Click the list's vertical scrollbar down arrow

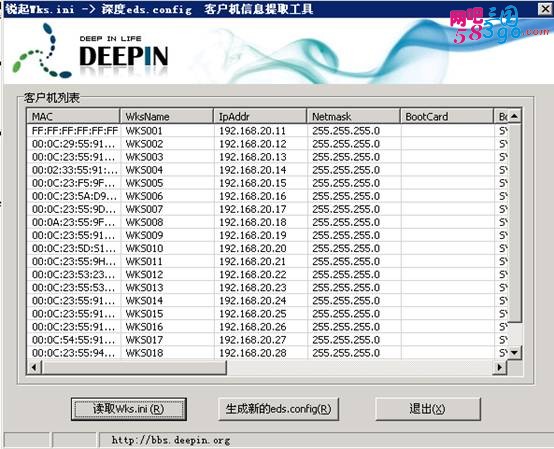(x=514, y=352)
